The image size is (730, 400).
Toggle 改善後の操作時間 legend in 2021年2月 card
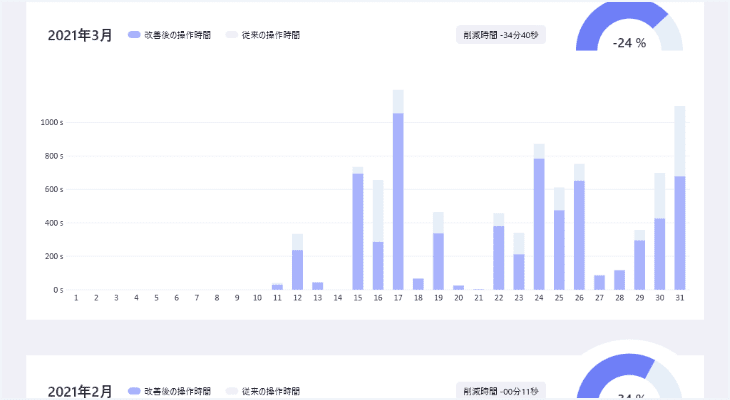click(169, 391)
